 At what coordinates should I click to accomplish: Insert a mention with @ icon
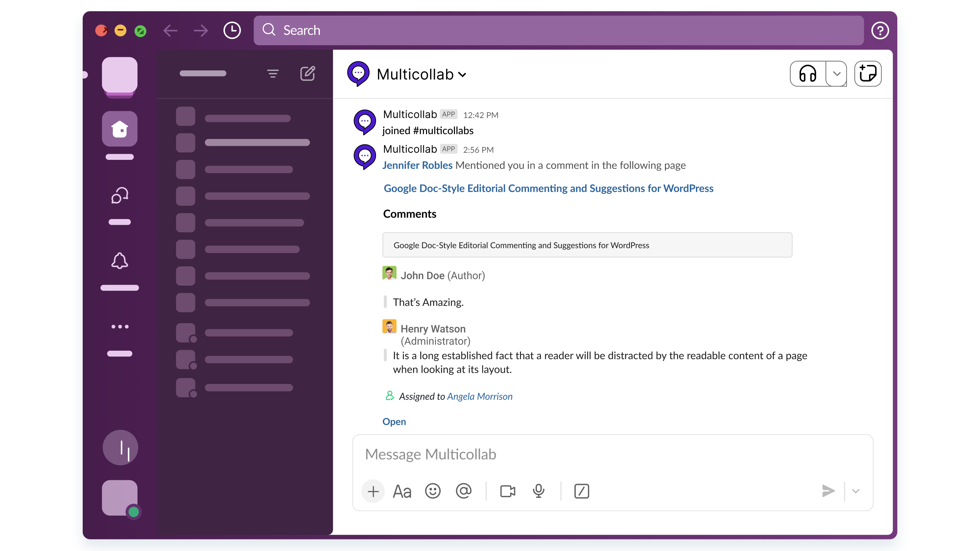463,491
